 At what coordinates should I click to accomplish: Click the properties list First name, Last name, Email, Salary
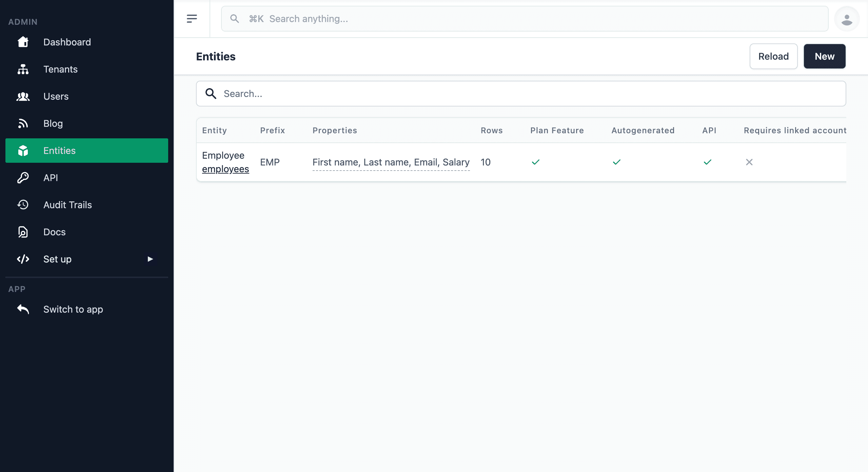coord(391,162)
